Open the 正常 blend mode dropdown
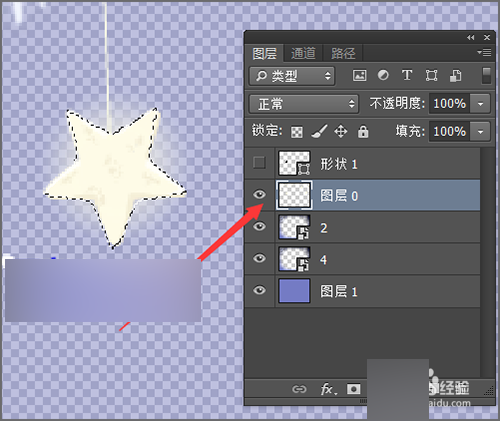 (304, 104)
